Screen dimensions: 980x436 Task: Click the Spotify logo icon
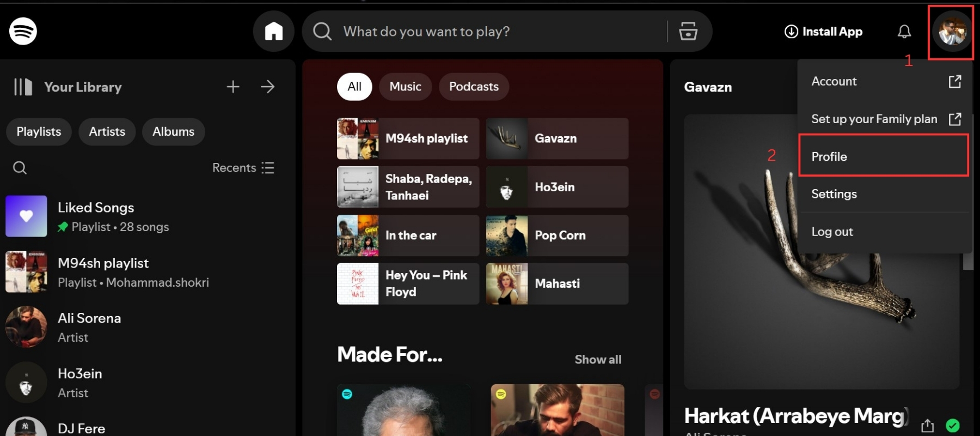(x=23, y=31)
